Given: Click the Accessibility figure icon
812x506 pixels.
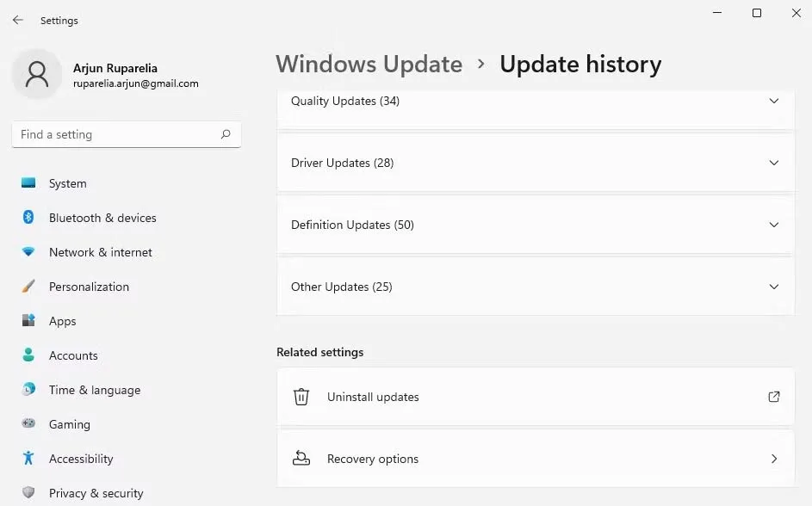Looking at the screenshot, I should click(28, 459).
